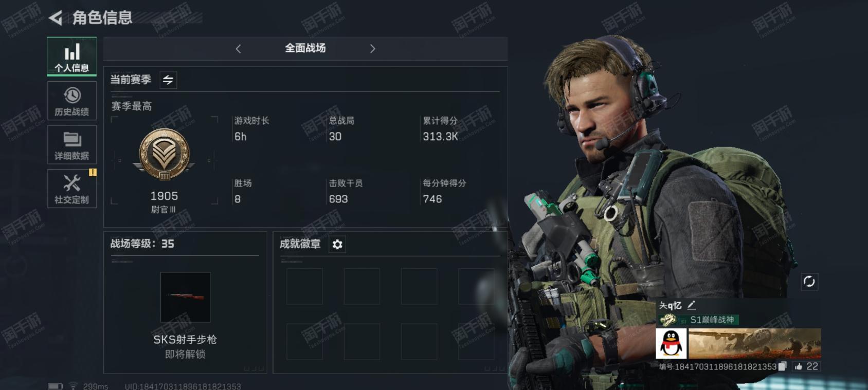Click the profile banner image
Viewport: 868px width, 390px height.
point(754,343)
